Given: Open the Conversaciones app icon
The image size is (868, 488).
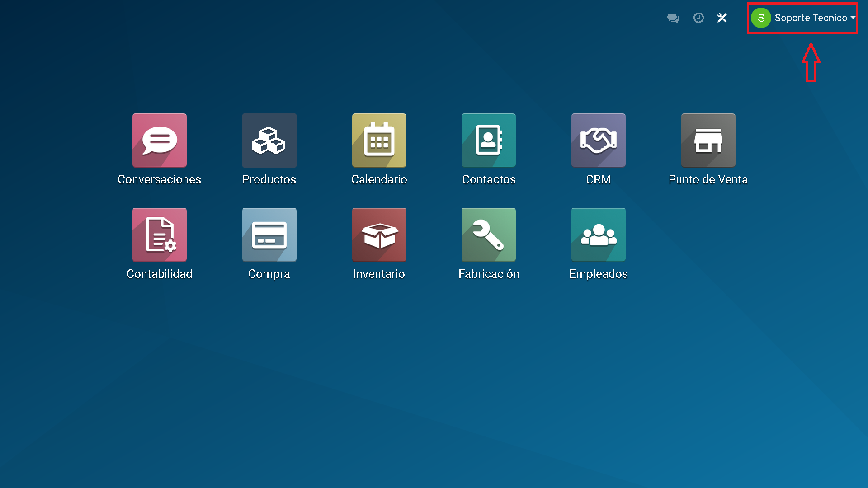Looking at the screenshot, I should coord(159,141).
